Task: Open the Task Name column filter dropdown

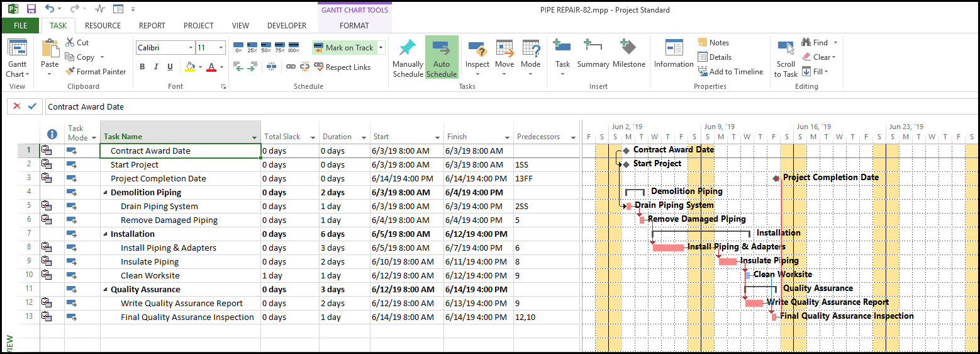Action: tap(255, 137)
